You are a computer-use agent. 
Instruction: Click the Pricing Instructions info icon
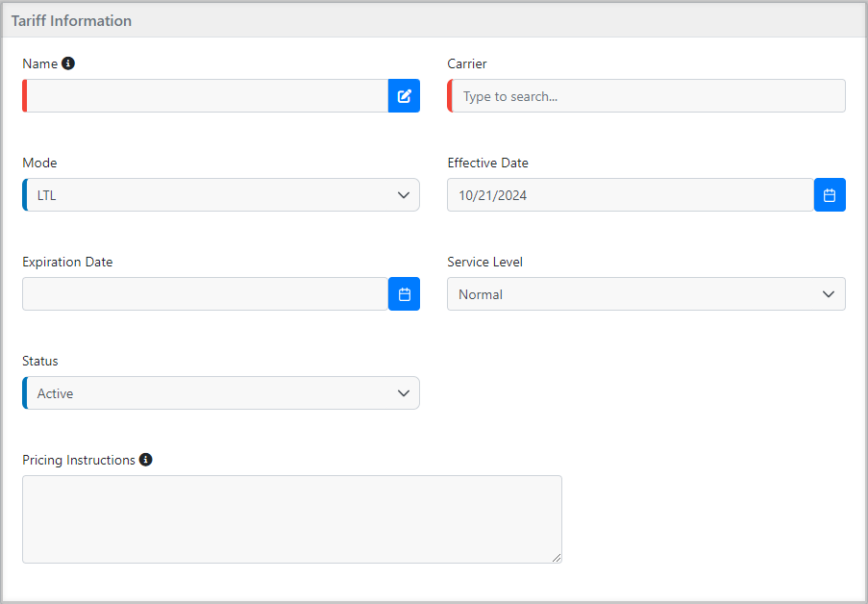coord(145,460)
